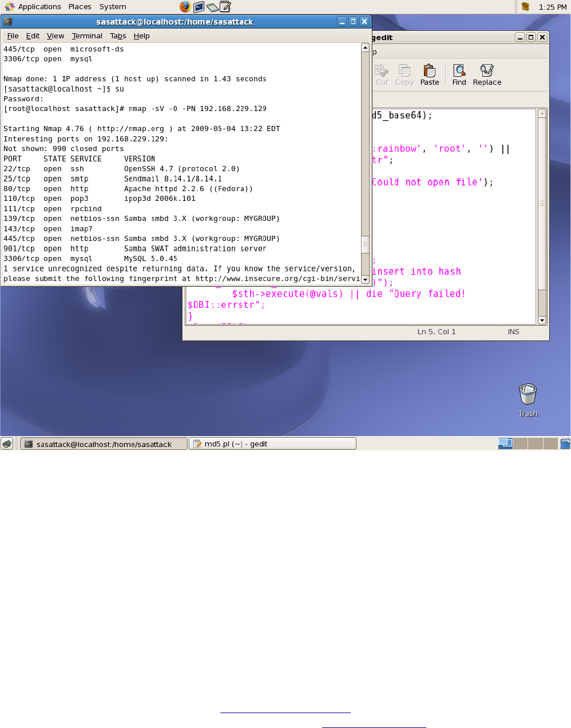The image size is (571, 728).
Task: Click terminal scrollbar up arrow
Action: click(x=365, y=48)
